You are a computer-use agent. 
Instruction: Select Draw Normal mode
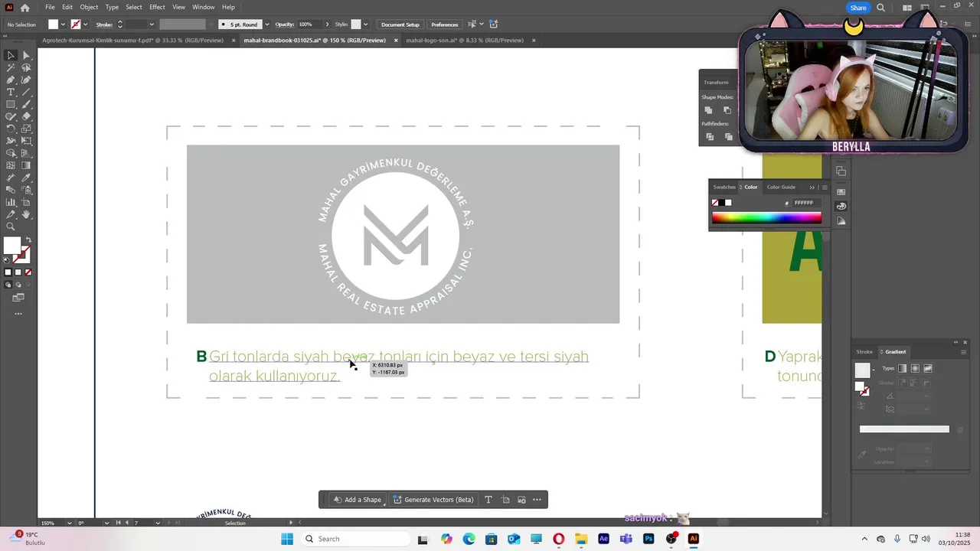coord(8,285)
